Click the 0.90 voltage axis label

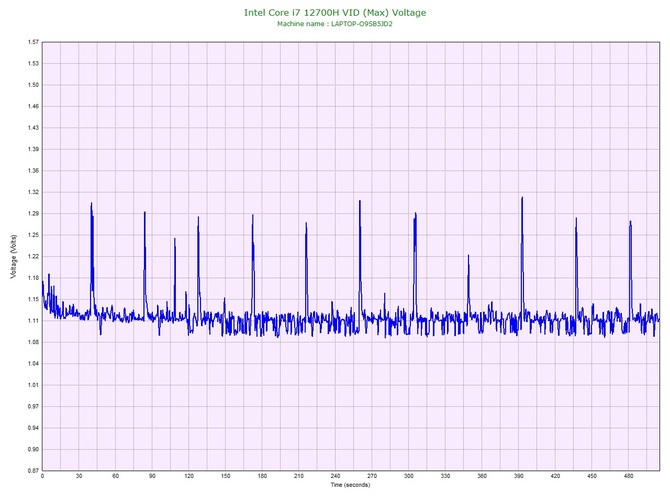tap(33, 449)
